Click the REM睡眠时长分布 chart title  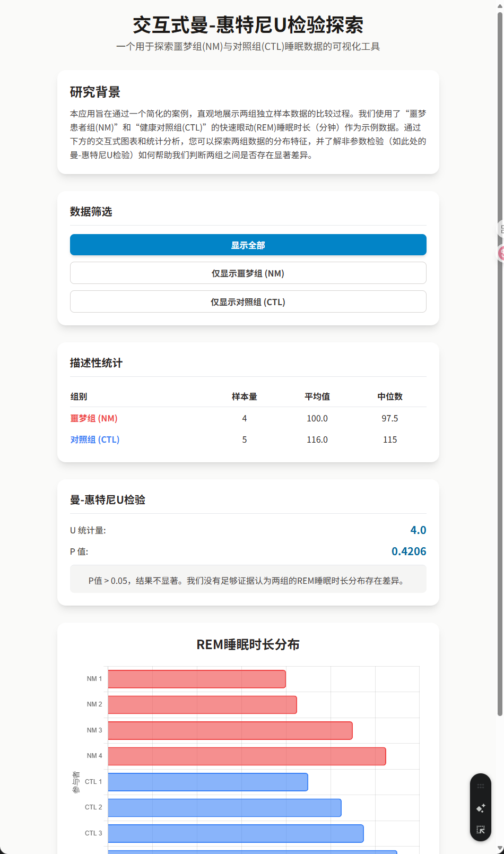tap(248, 644)
